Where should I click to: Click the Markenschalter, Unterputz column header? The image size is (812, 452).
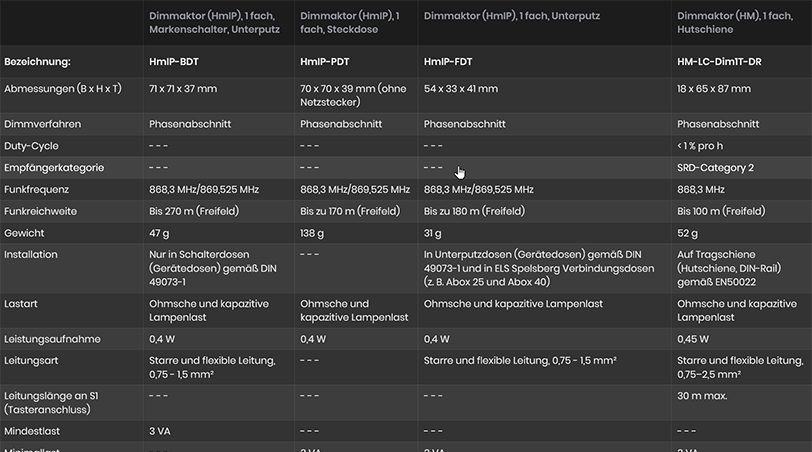[x=214, y=23]
